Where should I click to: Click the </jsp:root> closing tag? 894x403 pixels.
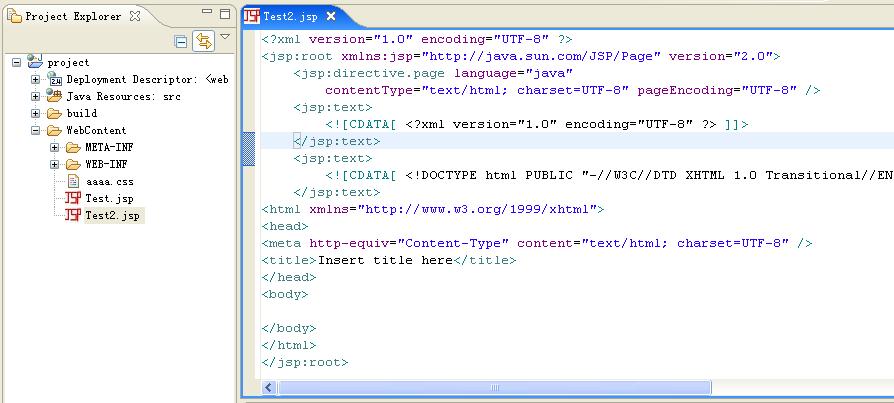click(304, 363)
